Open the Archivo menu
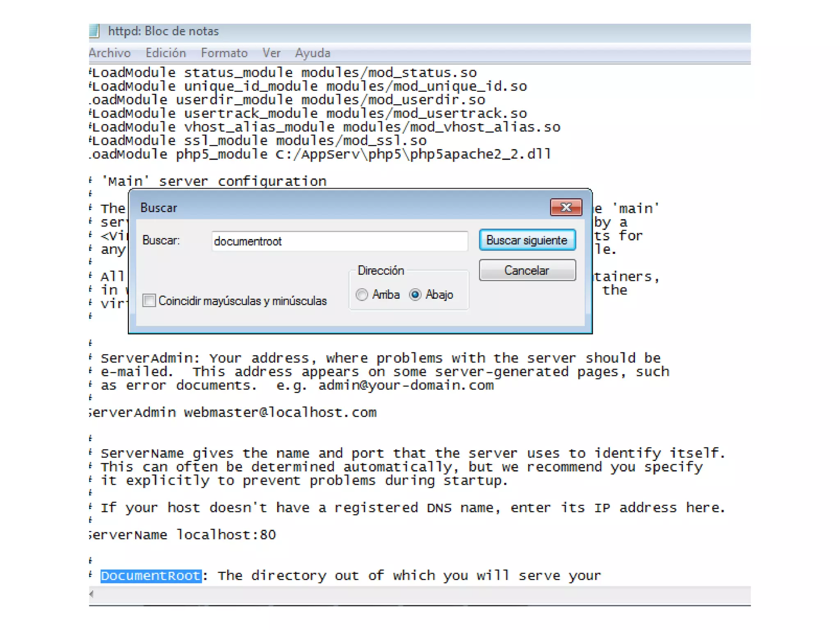Viewport: 840px width, 630px height. [x=110, y=53]
